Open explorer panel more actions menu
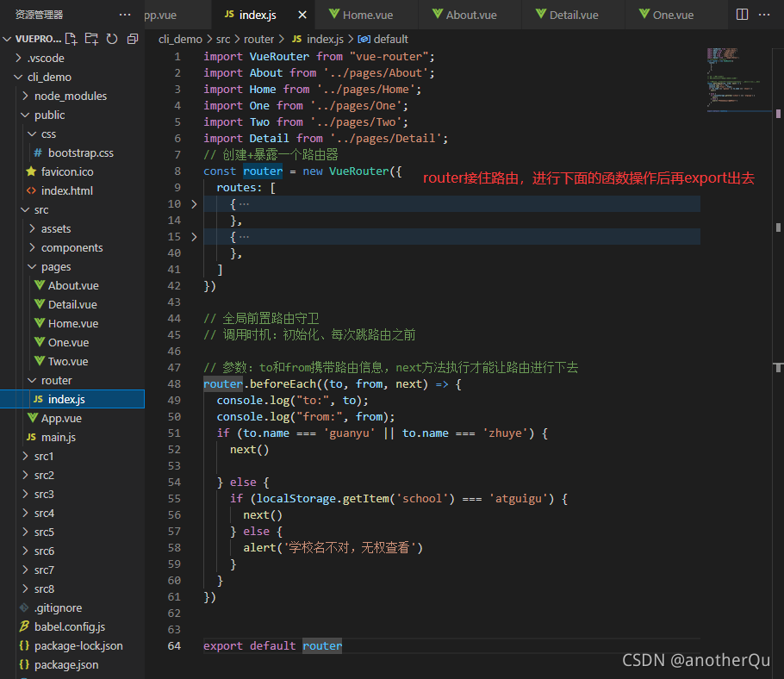 pos(125,15)
